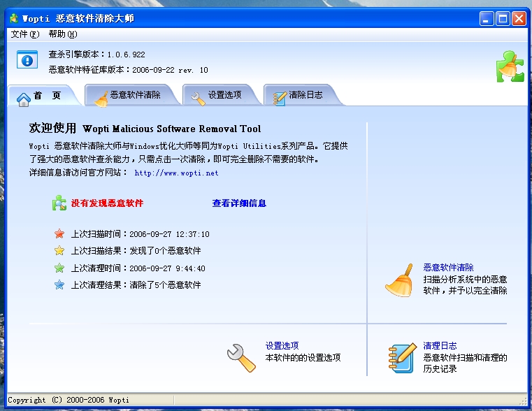Click the blue 设置选项 link heading
This screenshot has height=411, width=532.
click(282, 346)
